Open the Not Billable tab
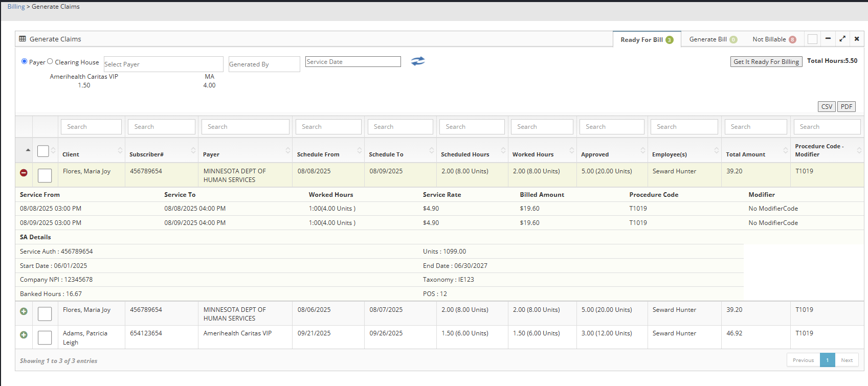This screenshot has width=868, height=386. pyautogui.click(x=769, y=39)
